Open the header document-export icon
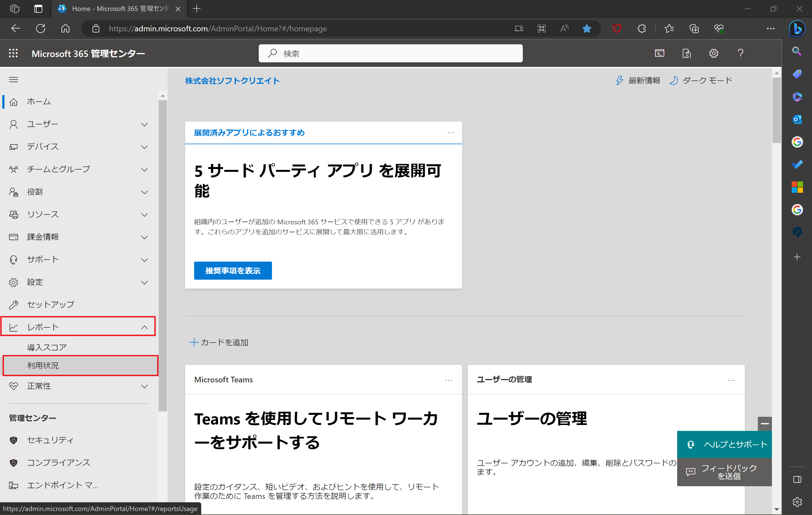This screenshot has height=515, width=812. (686, 53)
